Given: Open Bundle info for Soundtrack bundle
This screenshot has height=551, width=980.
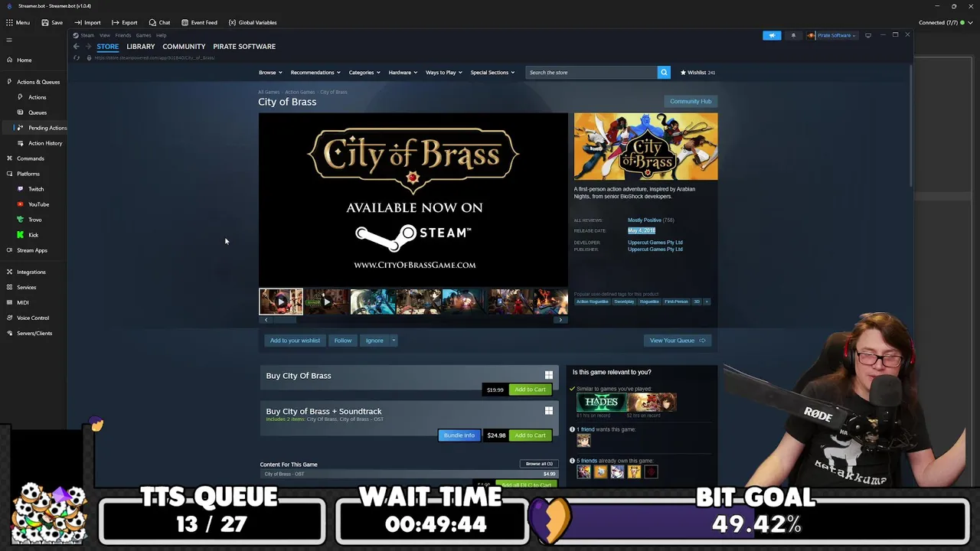Looking at the screenshot, I should point(459,435).
